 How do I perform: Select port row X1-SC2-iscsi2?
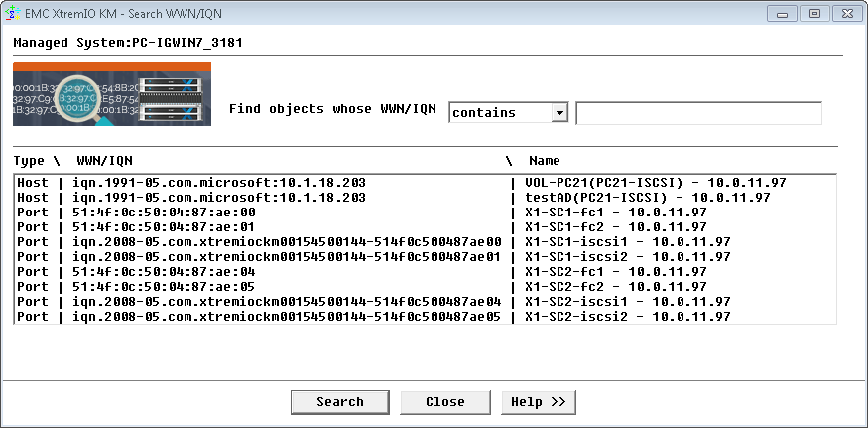click(425, 317)
